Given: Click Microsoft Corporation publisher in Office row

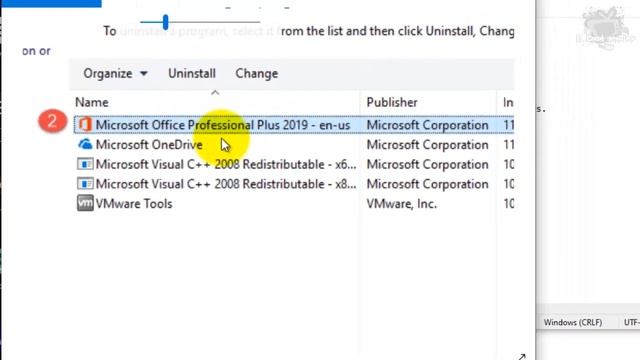Looking at the screenshot, I should (x=427, y=125).
